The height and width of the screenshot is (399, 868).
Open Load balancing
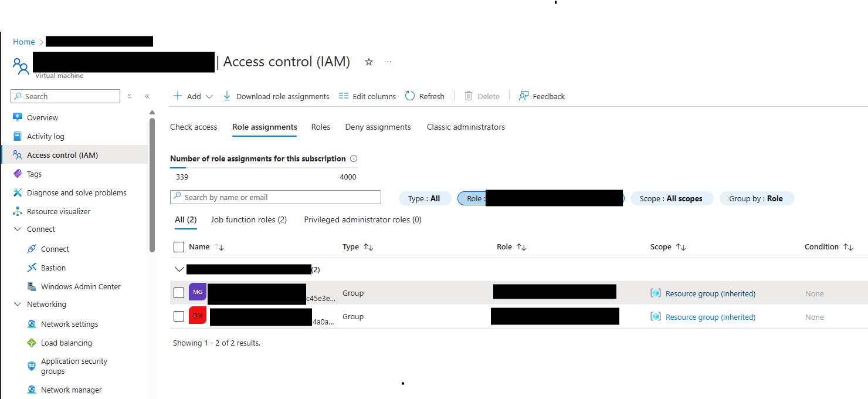pos(66,343)
